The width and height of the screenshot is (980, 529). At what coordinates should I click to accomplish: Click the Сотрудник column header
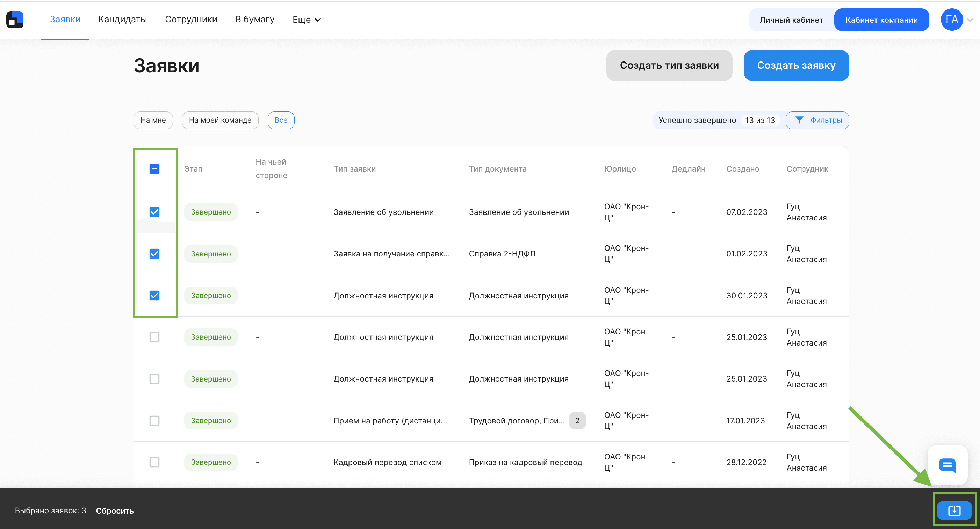pyautogui.click(x=807, y=169)
